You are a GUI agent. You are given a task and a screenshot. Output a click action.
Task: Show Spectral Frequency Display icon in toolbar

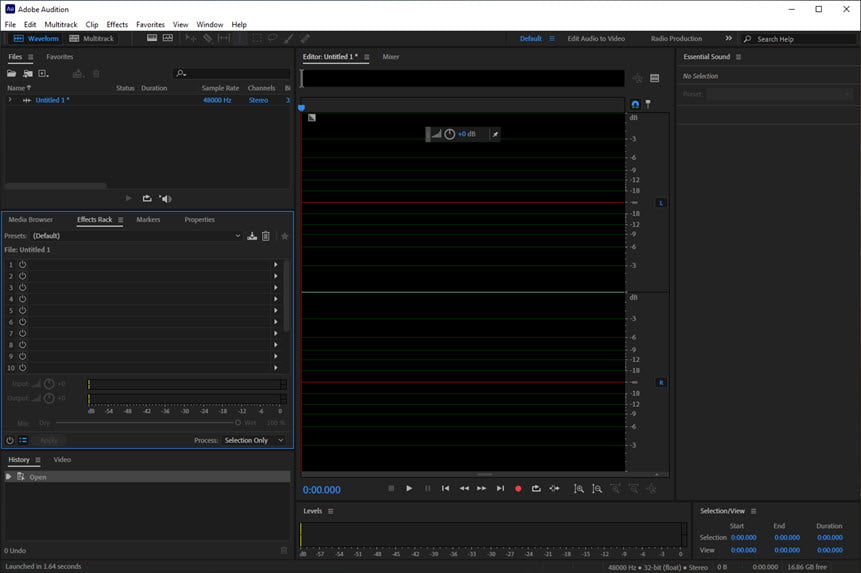(x=152, y=38)
